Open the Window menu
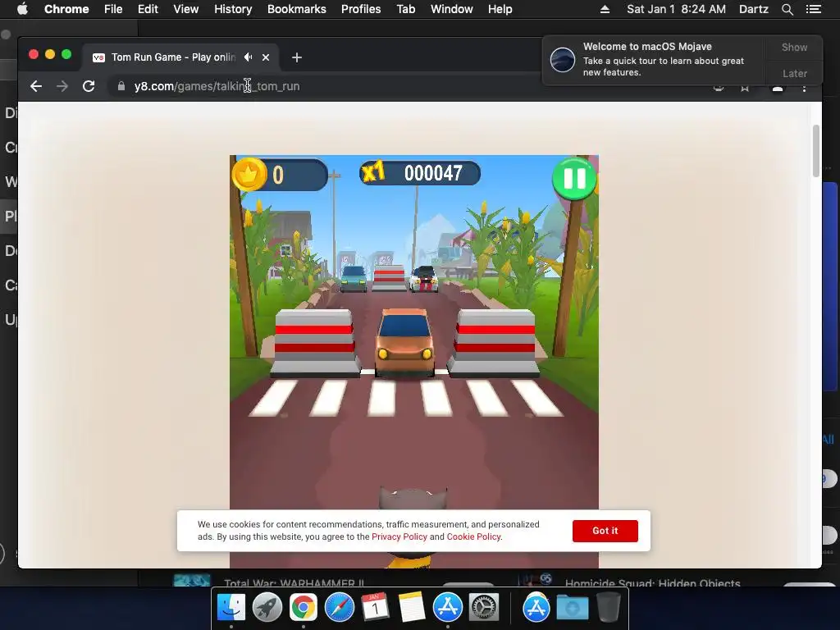 tap(452, 9)
